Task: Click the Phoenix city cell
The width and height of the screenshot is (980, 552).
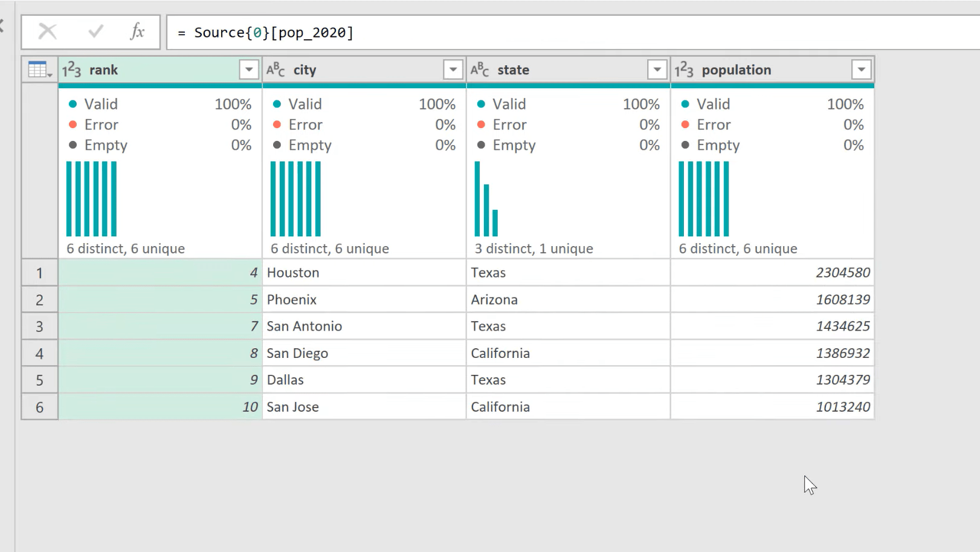Action: click(364, 299)
